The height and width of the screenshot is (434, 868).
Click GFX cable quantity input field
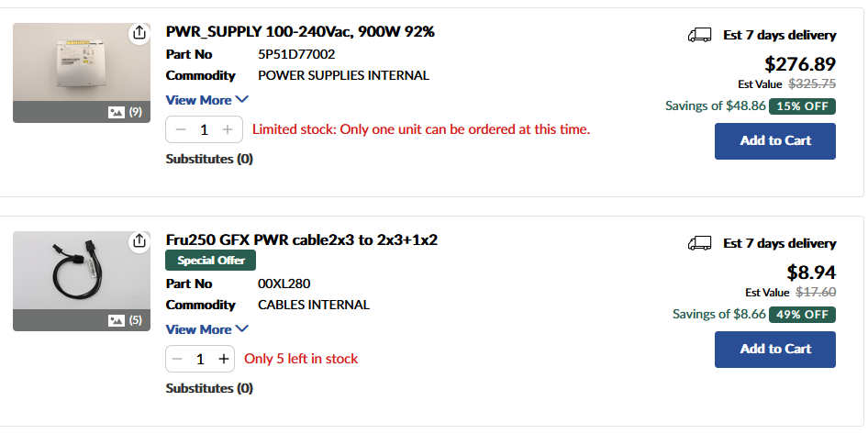click(x=201, y=359)
